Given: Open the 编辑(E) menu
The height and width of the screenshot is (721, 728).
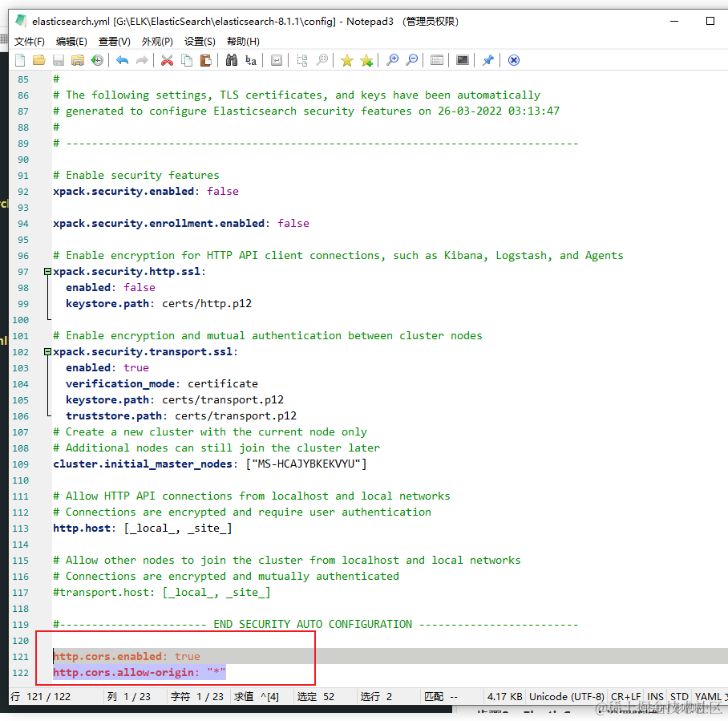Looking at the screenshot, I should point(71,42).
